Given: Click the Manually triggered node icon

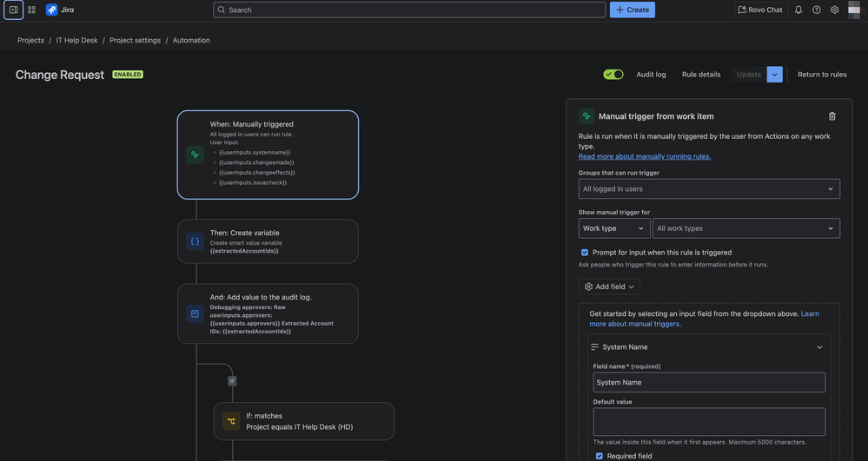Looking at the screenshot, I should coord(195,155).
